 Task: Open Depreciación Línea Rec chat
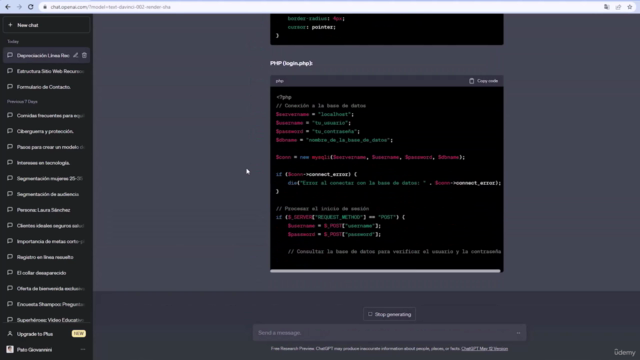(43, 56)
